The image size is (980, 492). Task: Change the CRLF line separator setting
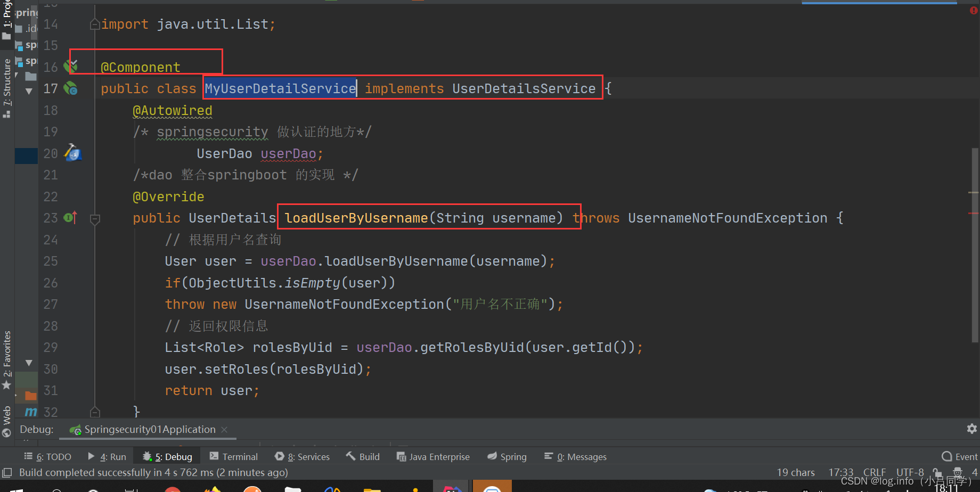[x=875, y=472]
